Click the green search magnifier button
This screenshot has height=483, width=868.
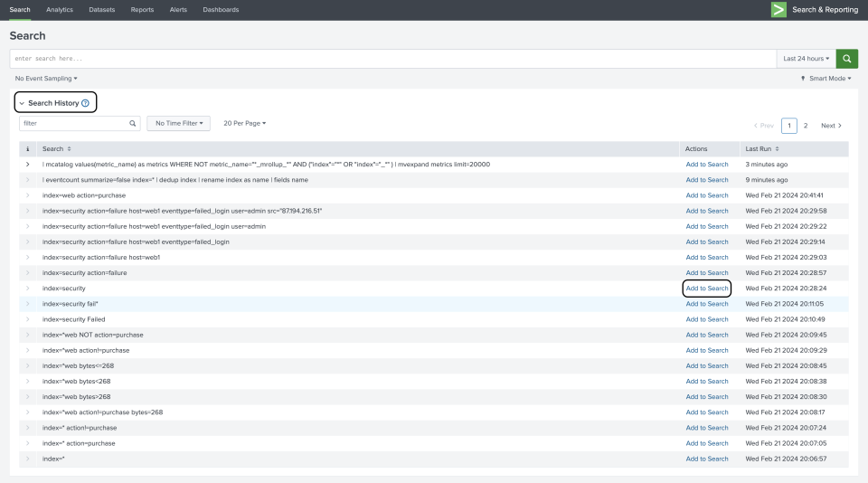(846, 59)
